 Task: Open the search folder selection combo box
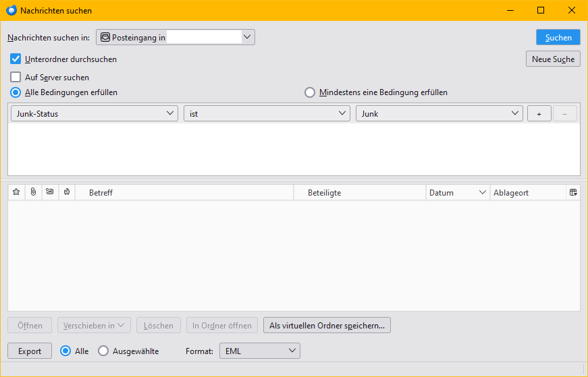(175, 37)
